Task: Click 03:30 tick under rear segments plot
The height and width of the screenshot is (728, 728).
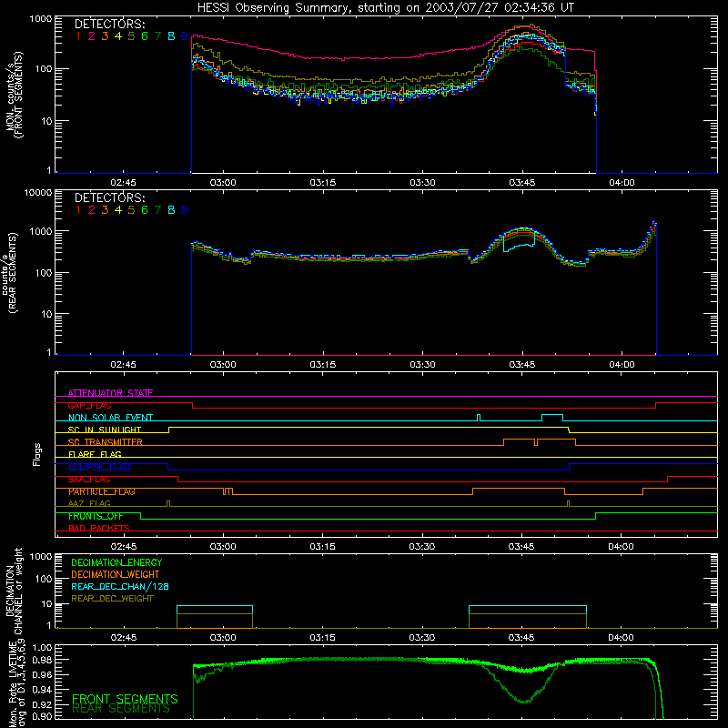Action: pyautogui.click(x=422, y=365)
